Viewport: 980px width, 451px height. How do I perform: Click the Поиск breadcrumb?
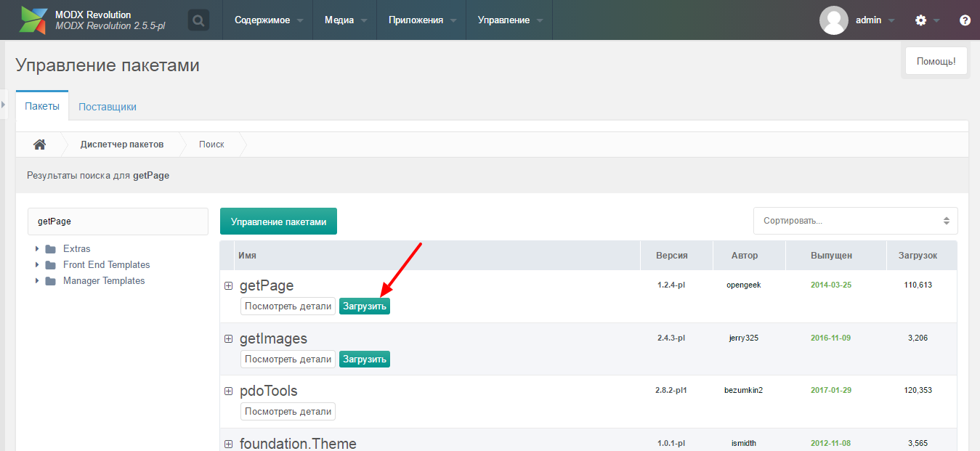pyautogui.click(x=211, y=145)
